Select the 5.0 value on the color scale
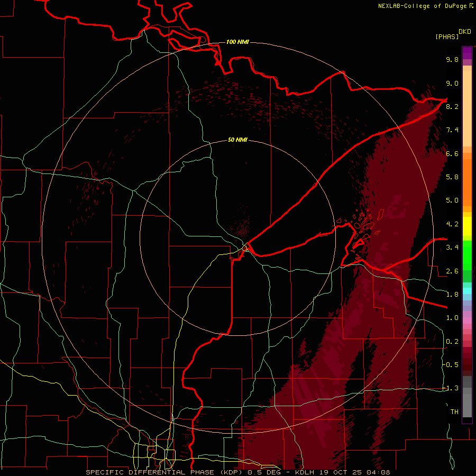This screenshot has width=476, height=476. (452, 200)
